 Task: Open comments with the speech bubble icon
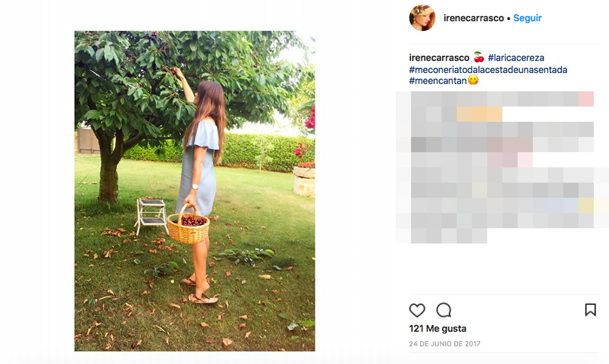[444, 310]
